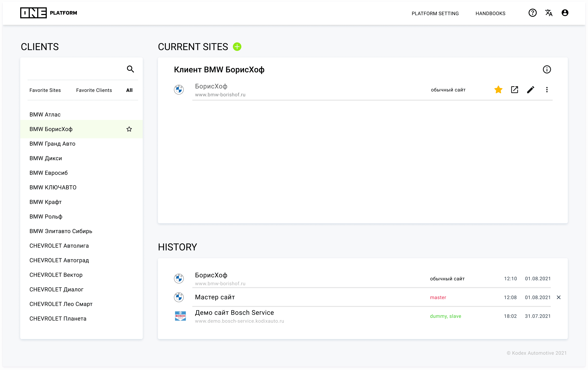Click the client search magnifier icon
The width and height of the screenshot is (588, 370).
tap(130, 69)
